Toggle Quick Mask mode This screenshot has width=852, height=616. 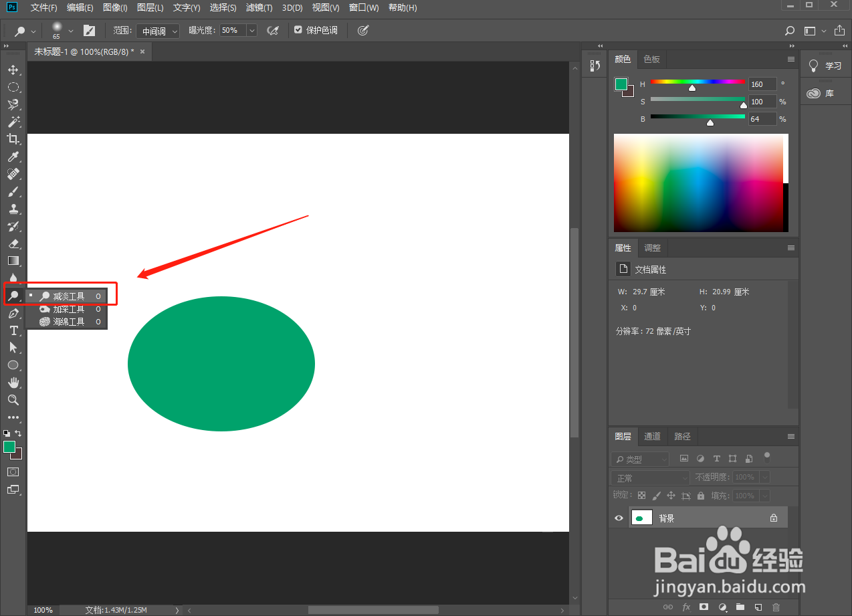(13, 472)
